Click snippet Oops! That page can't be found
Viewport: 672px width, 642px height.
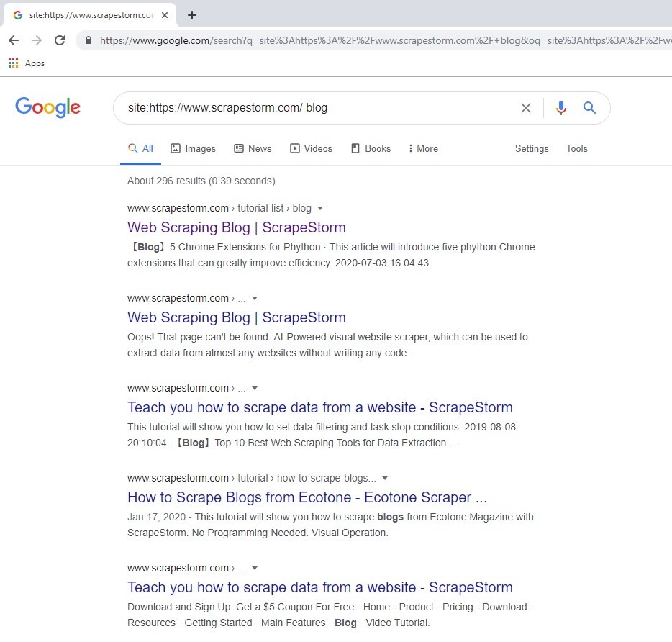(327, 345)
